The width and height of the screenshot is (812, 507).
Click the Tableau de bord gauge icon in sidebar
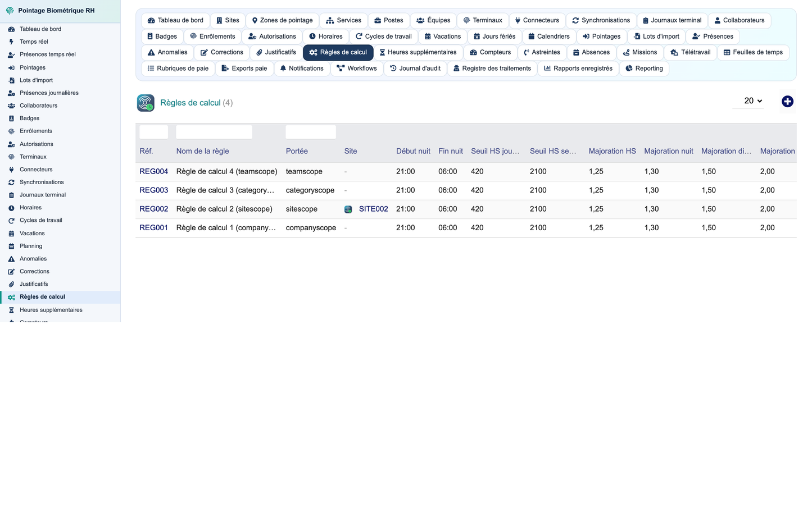pyautogui.click(x=11, y=29)
